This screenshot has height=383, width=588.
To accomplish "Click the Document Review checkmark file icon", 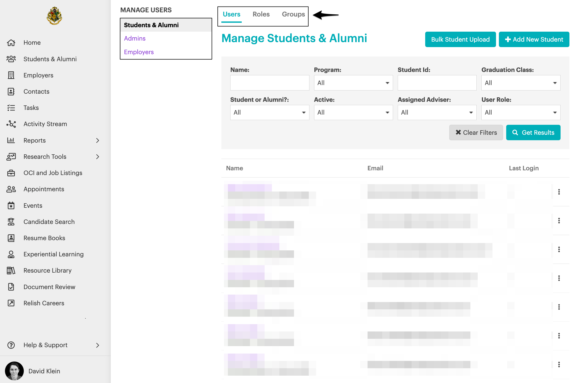I will (x=11, y=287).
